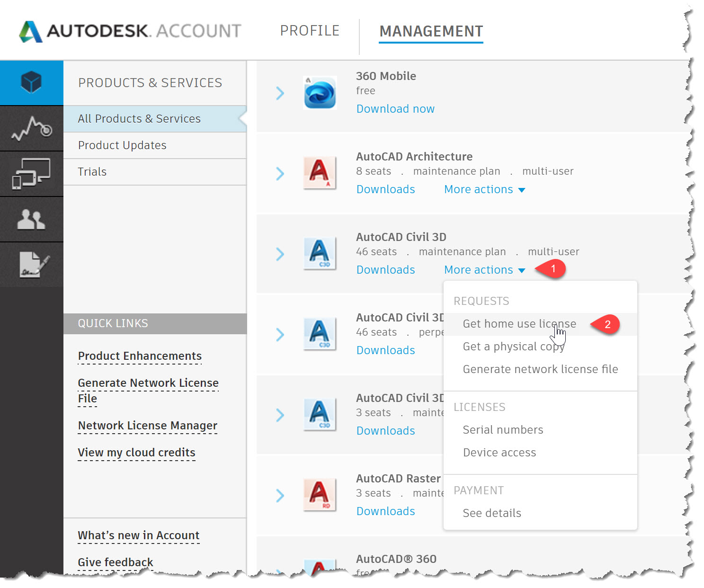Screen dimensions: 704x588
Task: Switch to the MANAGEMENT tab
Action: [431, 31]
